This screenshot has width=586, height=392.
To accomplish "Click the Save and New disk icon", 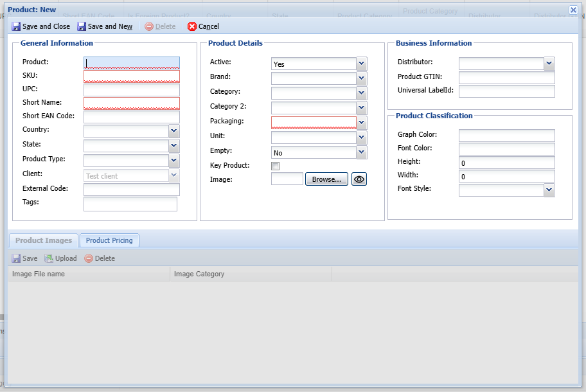I will point(81,26).
